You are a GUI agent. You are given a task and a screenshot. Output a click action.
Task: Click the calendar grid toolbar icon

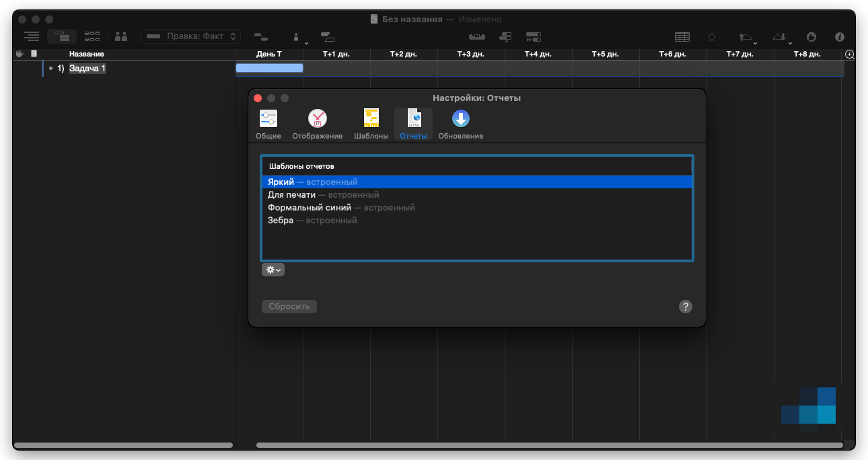click(x=682, y=37)
